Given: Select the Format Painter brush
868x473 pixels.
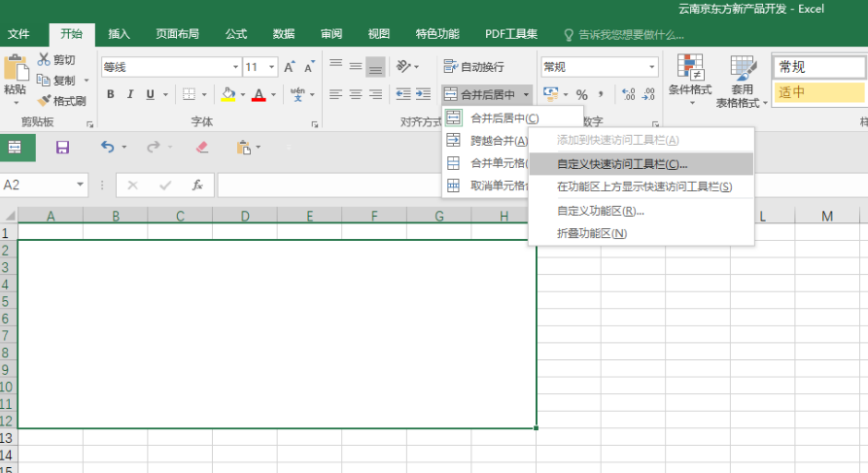Looking at the screenshot, I should (45, 101).
